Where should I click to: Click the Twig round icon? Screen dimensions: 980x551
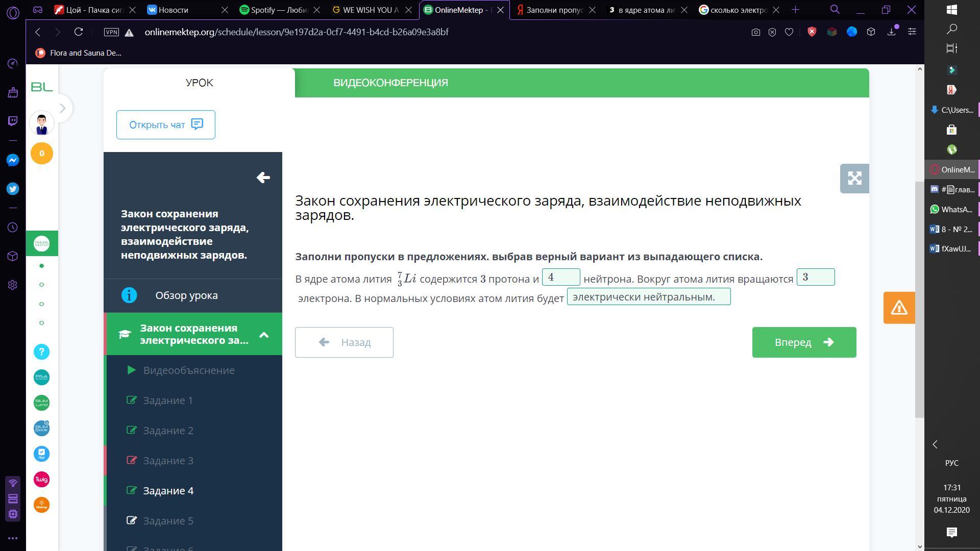pos(41,479)
